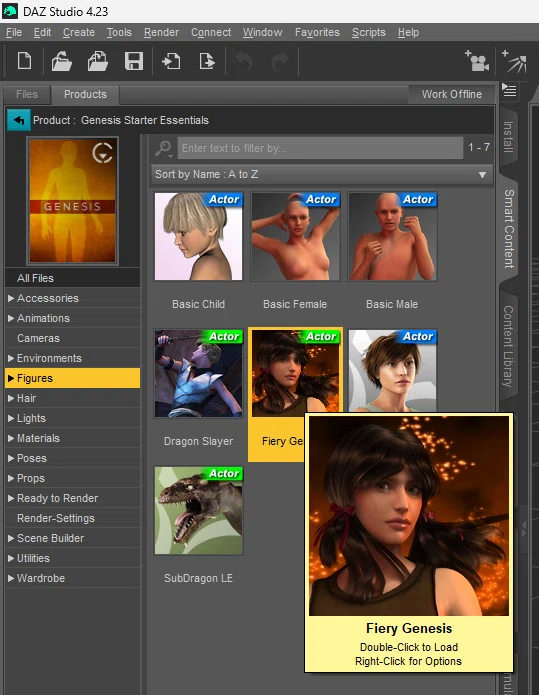539x695 pixels.
Task: Click the Genesis Starter Essentials product title
Action: [x=145, y=120]
